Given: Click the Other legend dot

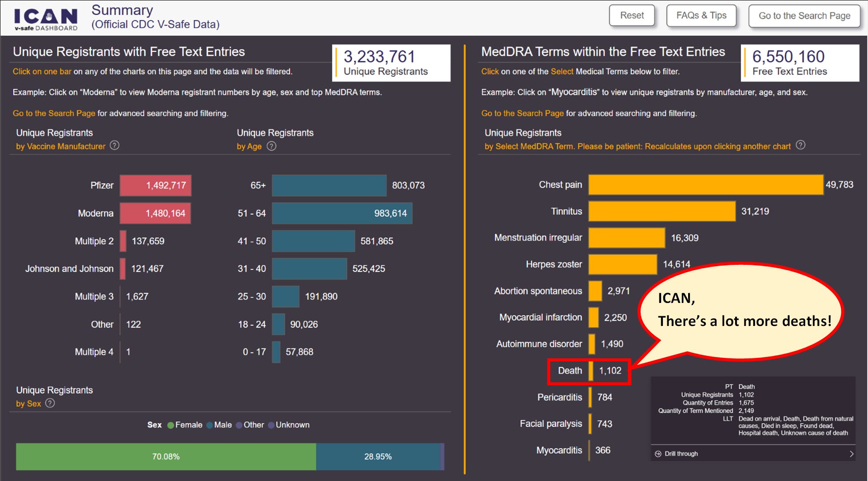Looking at the screenshot, I should point(239,425).
